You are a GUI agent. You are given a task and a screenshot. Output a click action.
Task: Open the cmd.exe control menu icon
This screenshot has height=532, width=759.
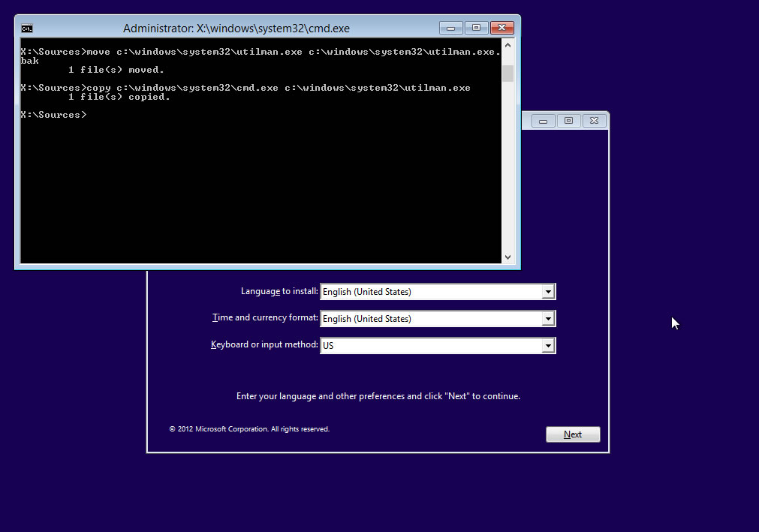click(x=26, y=27)
